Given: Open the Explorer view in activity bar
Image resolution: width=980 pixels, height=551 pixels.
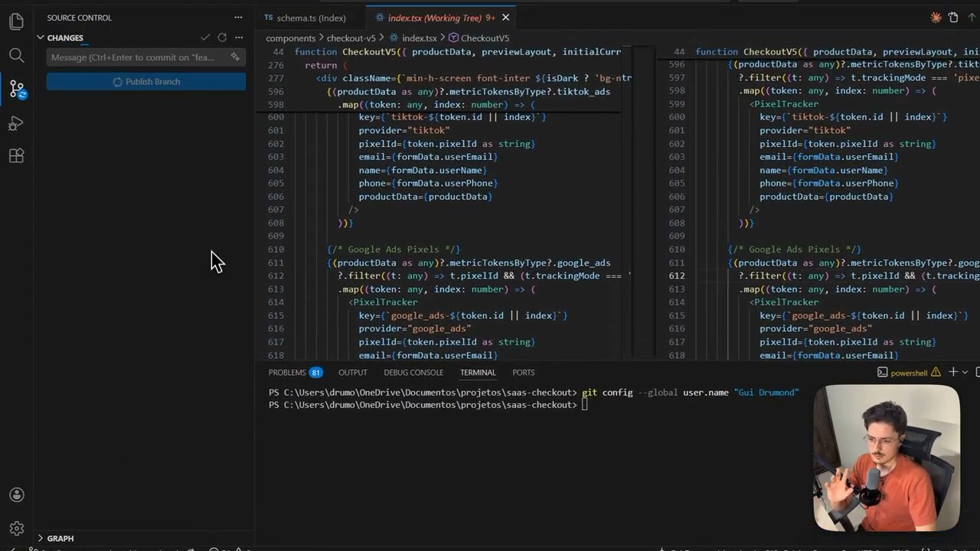Looking at the screenshot, I should pos(16,21).
